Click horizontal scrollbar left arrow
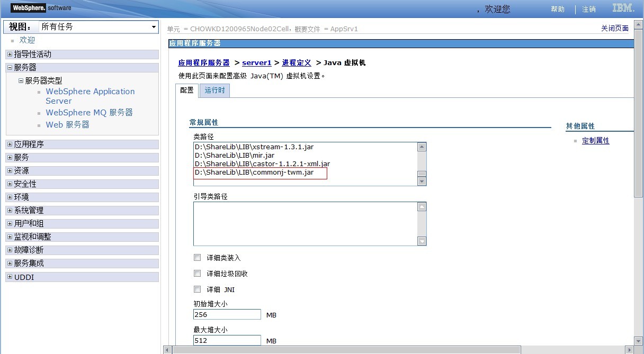This screenshot has height=354, width=644. [x=168, y=350]
